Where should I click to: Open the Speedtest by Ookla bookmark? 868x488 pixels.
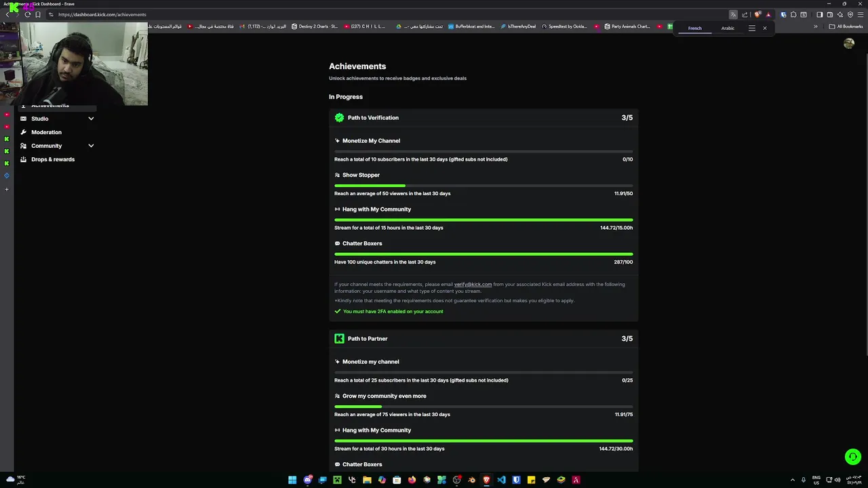[564, 26]
